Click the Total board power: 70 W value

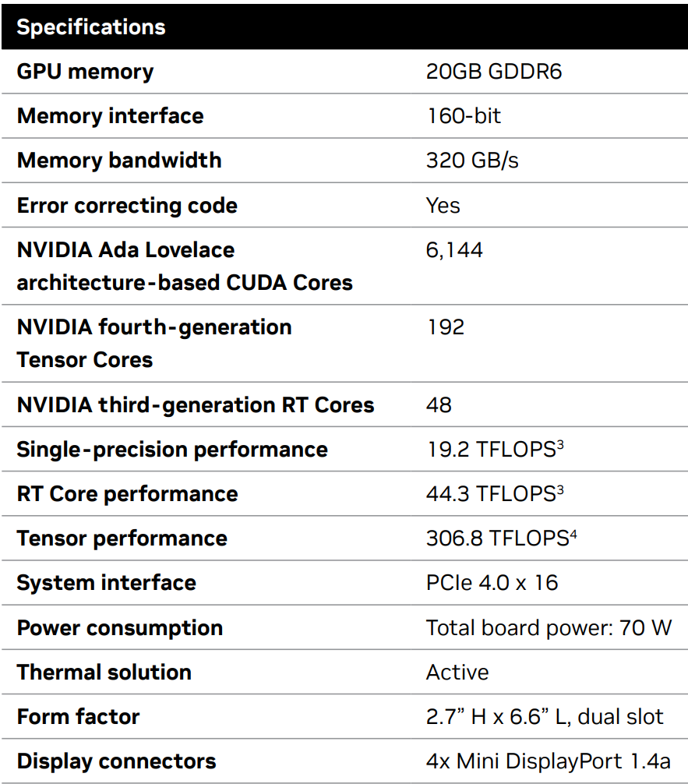pyautogui.click(x=549, y=628)
